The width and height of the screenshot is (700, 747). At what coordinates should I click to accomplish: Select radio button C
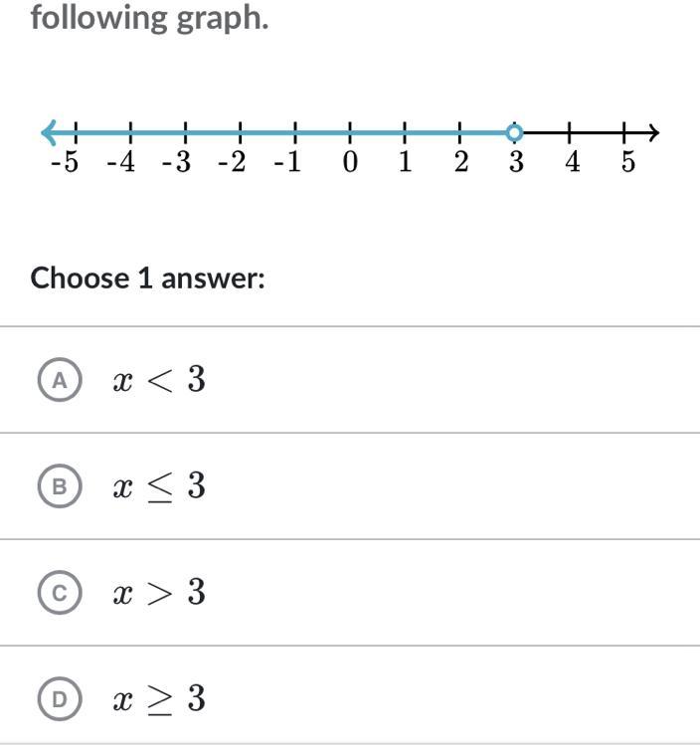coord(60,593)
